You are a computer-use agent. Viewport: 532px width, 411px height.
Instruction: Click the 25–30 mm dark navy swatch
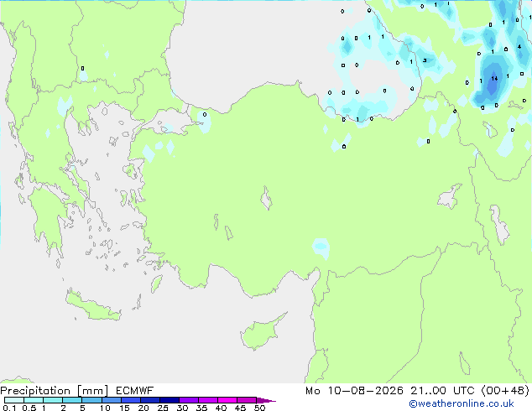[169, 400]
